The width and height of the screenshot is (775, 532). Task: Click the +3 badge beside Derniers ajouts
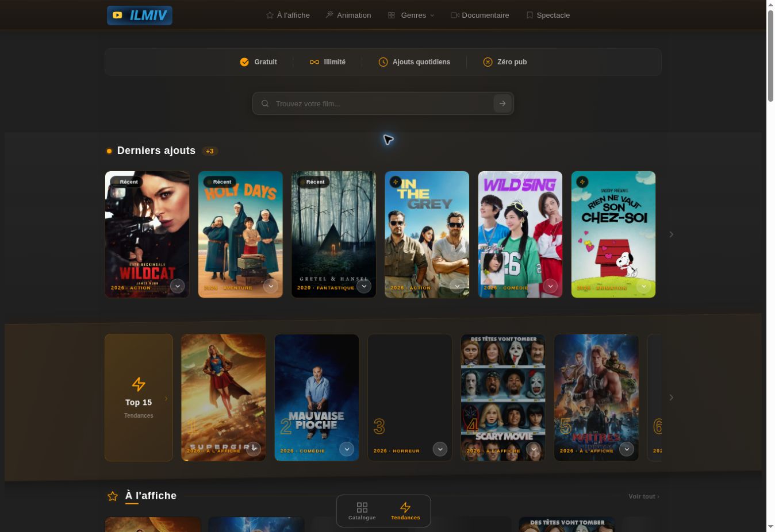tap(210, 151)
